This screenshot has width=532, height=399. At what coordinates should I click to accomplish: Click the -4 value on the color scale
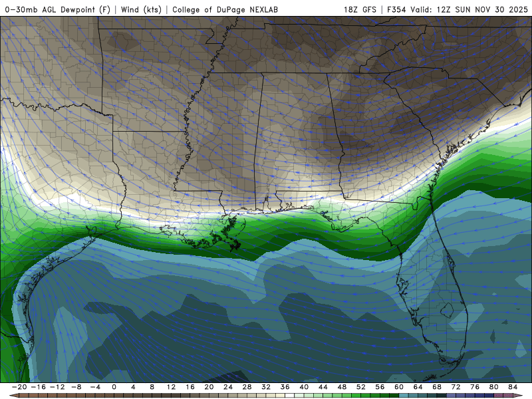95,387
